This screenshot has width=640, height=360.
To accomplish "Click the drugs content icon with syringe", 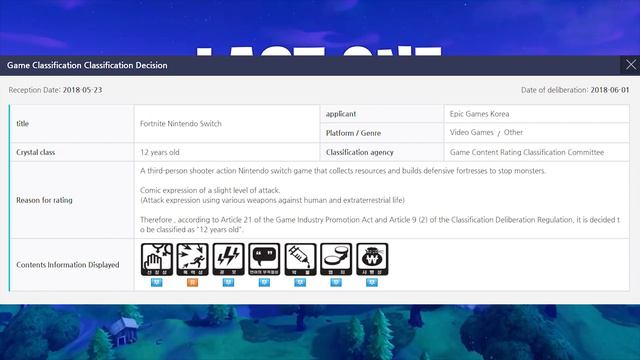I will (x=300, y=259).
